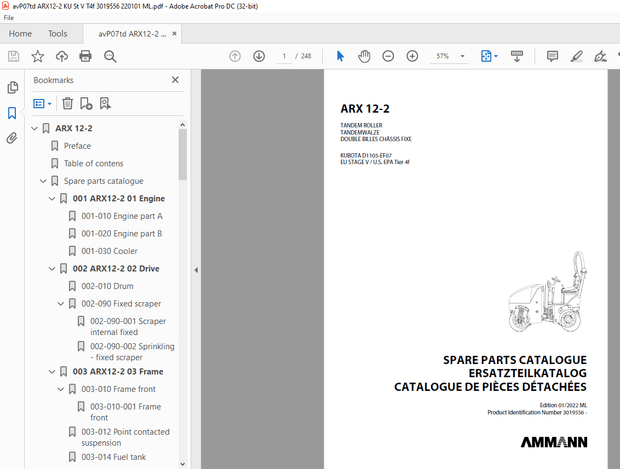620x469 pixels.
Task: Toggle Bookmarks panel in left sidebar
Action: 12,113
